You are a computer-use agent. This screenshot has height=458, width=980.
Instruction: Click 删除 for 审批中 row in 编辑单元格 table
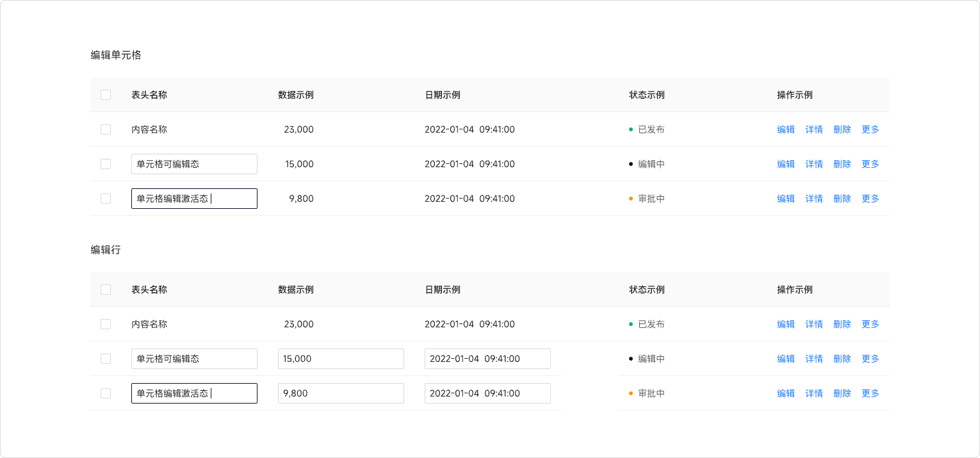[x=842, y=199]
